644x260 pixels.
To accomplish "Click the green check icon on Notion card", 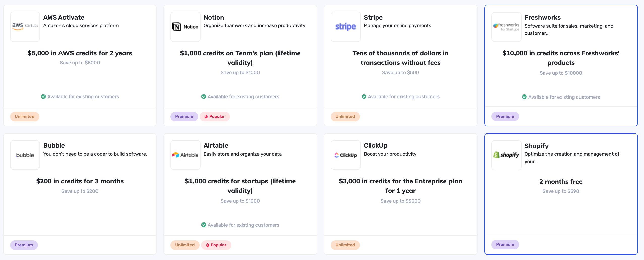I will pos(204,96).
